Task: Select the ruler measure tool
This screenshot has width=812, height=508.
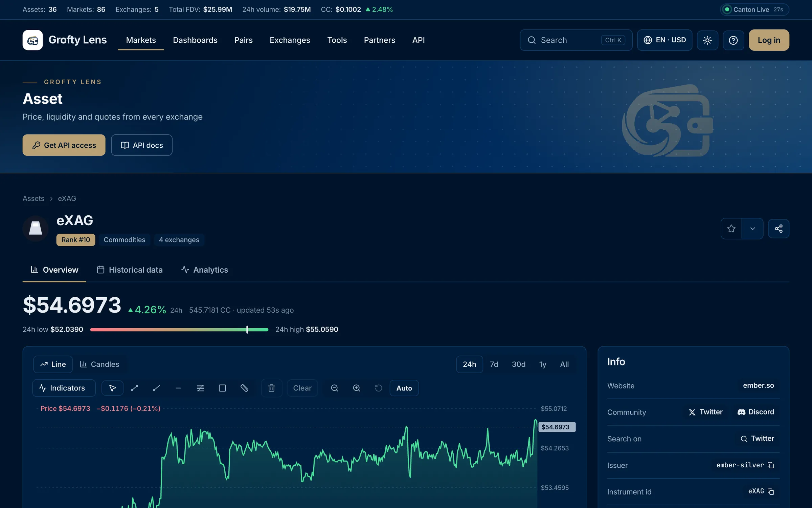Action: coord(244,388)
